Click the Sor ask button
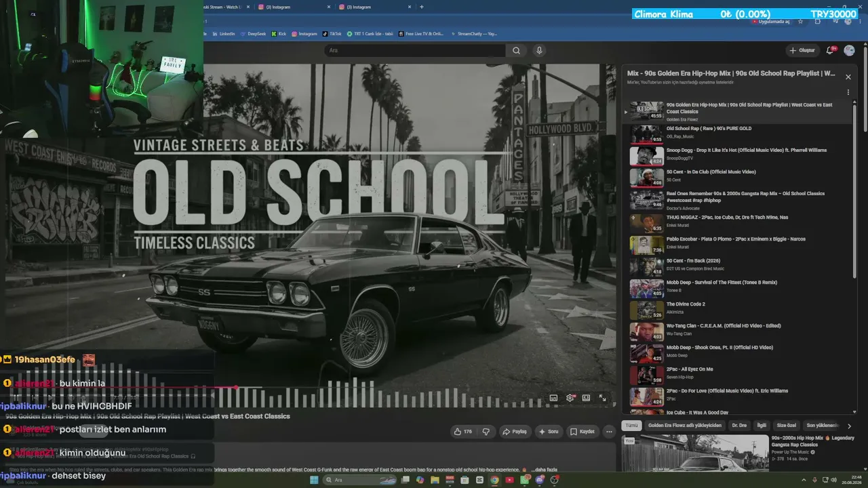Image resolution: width=868 pixels, height=488 pixels. 549,431
